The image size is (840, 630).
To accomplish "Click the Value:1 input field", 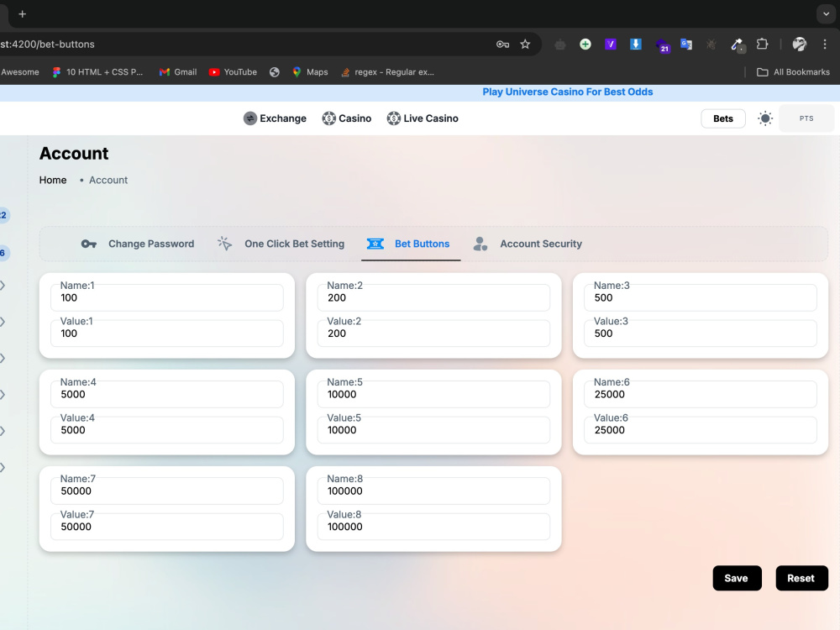I will tap(166, 333).
